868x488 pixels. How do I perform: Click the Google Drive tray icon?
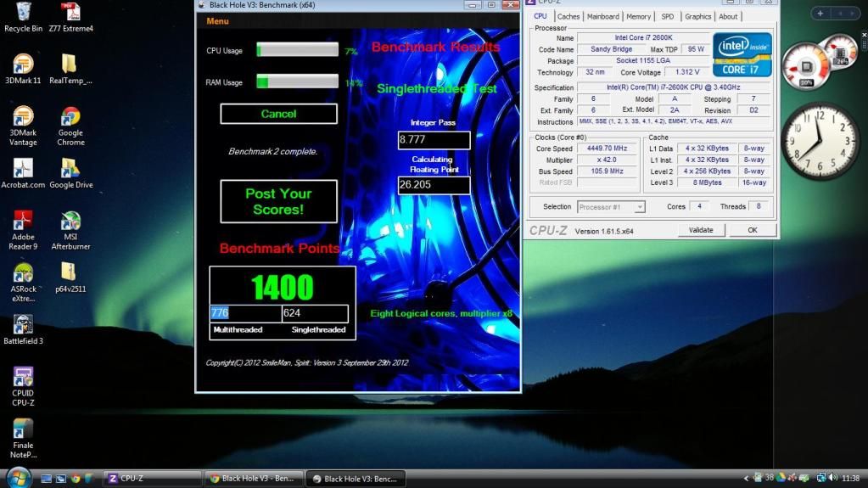click(781, 478)
